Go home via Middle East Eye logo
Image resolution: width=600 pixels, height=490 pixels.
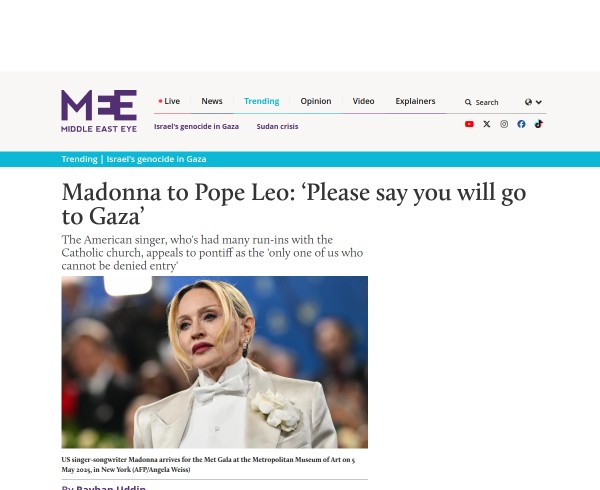click(99, 111)
